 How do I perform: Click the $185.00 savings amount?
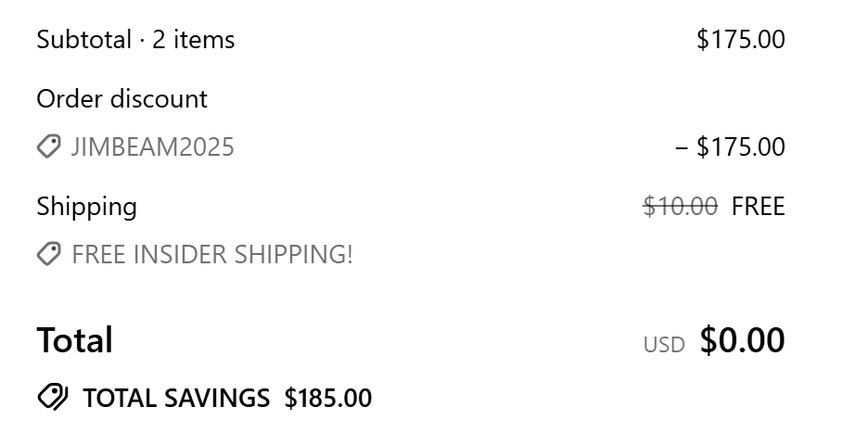point(328,398)
